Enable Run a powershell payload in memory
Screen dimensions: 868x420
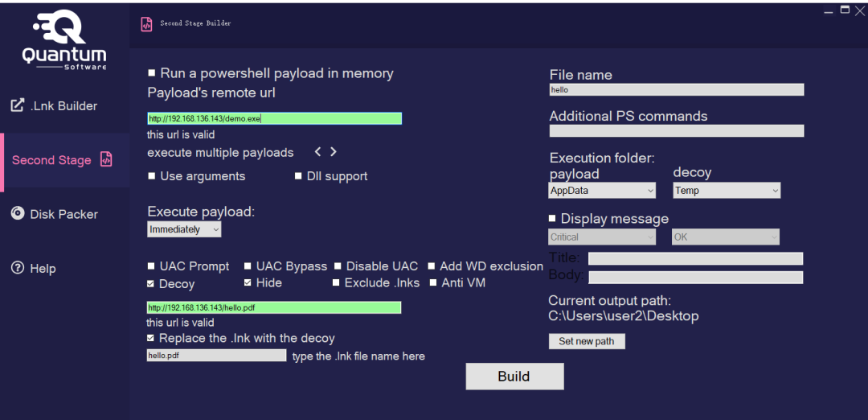[x=152, y=73]
